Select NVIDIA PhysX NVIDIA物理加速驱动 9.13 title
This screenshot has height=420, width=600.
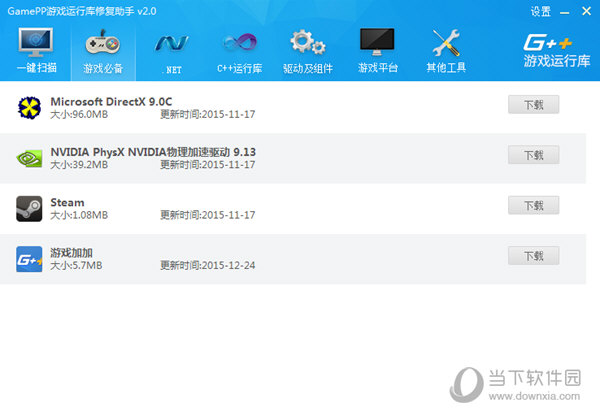[x=153, y=152]
